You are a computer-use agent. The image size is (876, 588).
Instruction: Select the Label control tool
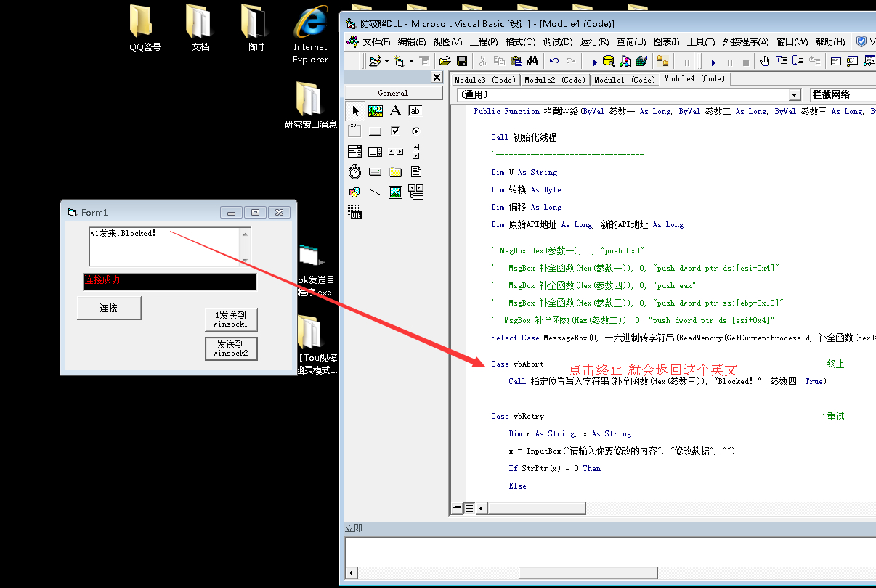pos(395,111)
